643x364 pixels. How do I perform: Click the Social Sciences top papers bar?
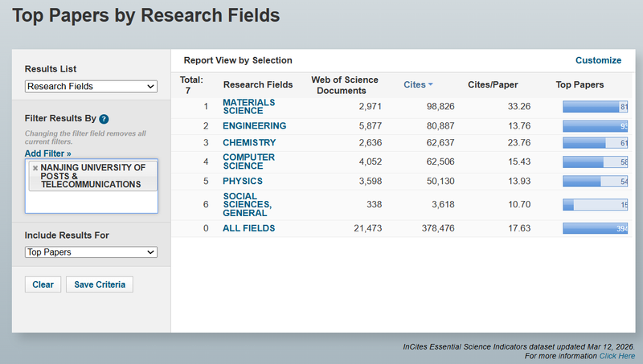pyautogui.click(x=595, y=205)
